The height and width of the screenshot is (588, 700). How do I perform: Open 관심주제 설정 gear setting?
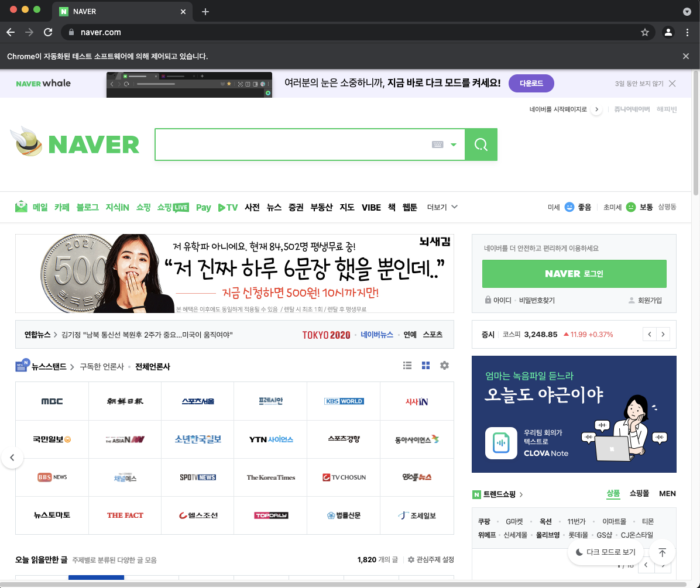[431, 559]
